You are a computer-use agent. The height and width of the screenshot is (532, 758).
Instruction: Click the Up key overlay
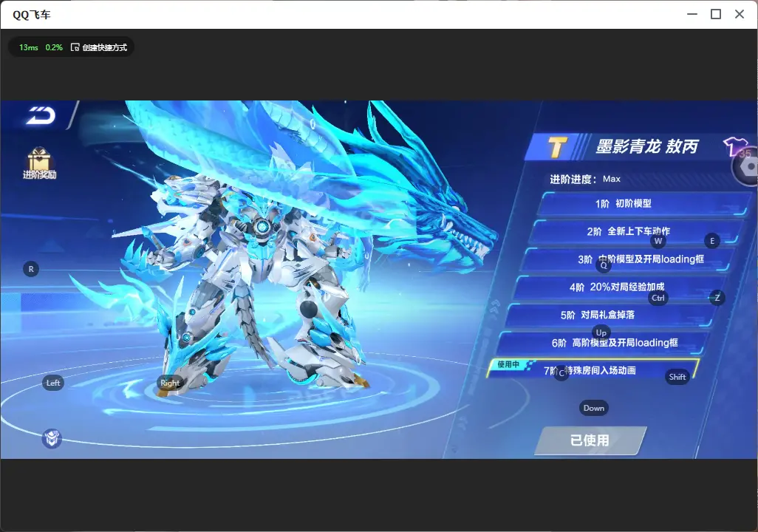click(601, 332)
